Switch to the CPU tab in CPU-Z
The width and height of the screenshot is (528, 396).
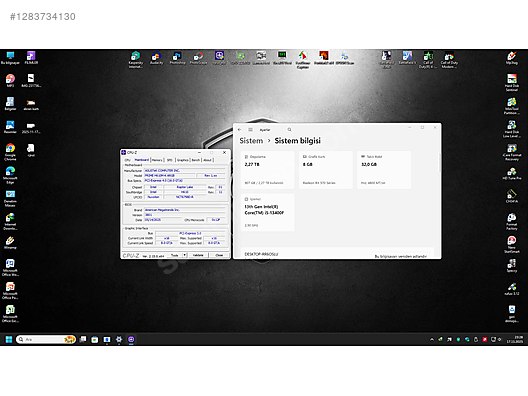pyautogui.click(x=127, y=160)
